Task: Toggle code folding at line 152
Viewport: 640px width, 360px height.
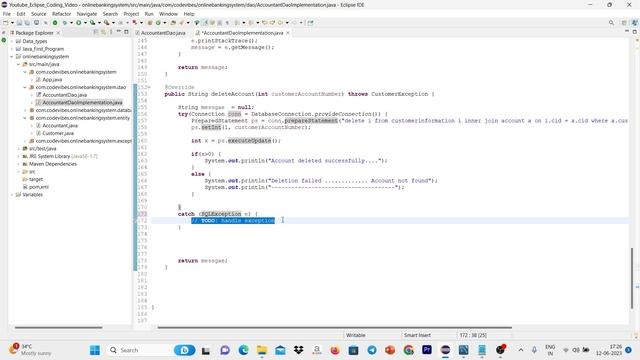Action: [x=149, y=87]
